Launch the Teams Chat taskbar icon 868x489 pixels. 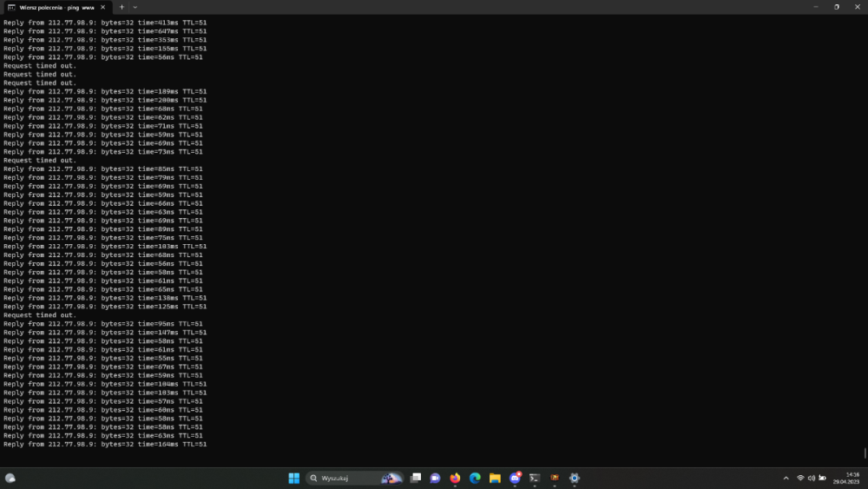coord(436,478)
